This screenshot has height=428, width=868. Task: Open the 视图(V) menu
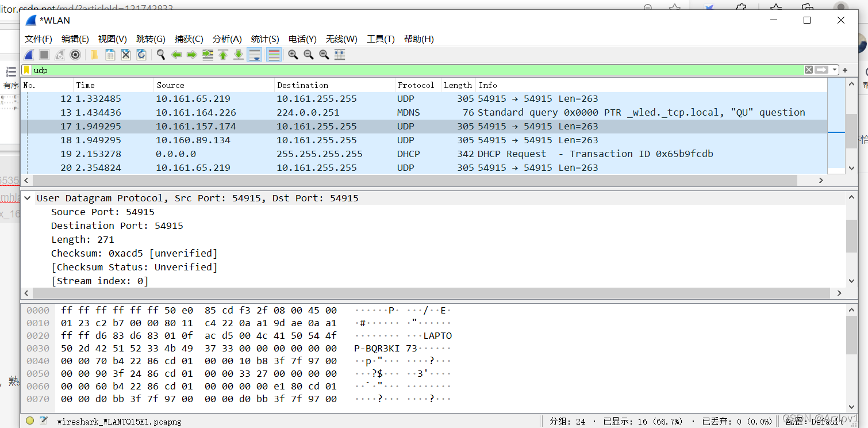pyautogui.click(x=113, y=39)
